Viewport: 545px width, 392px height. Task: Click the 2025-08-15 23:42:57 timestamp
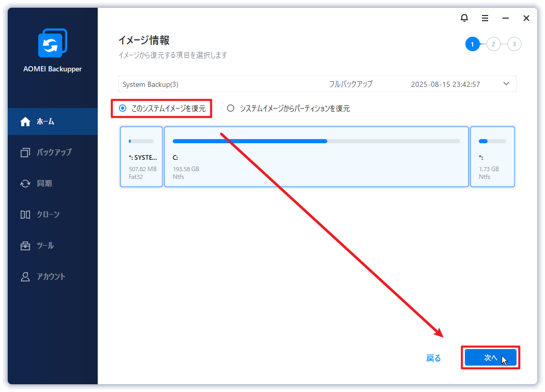coord(445,84)
